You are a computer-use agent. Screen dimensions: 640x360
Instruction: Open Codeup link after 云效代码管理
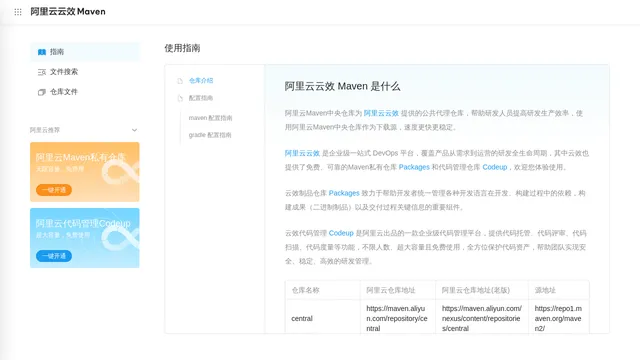point(341,233)
